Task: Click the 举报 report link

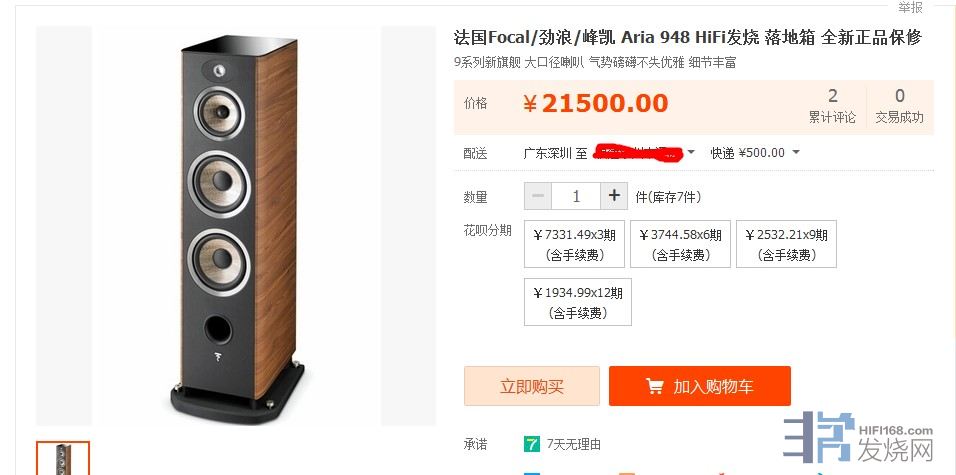Action: pyautogui.click(x=911, y=7)
